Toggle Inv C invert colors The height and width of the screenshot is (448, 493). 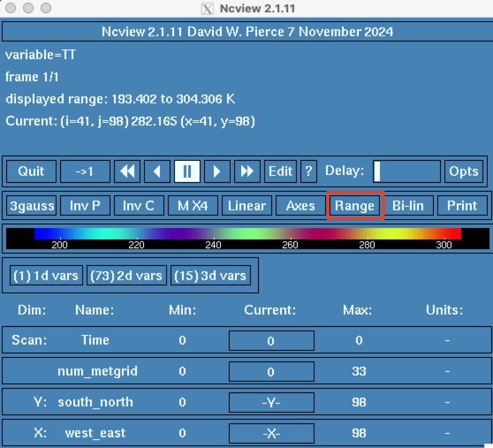139,206
